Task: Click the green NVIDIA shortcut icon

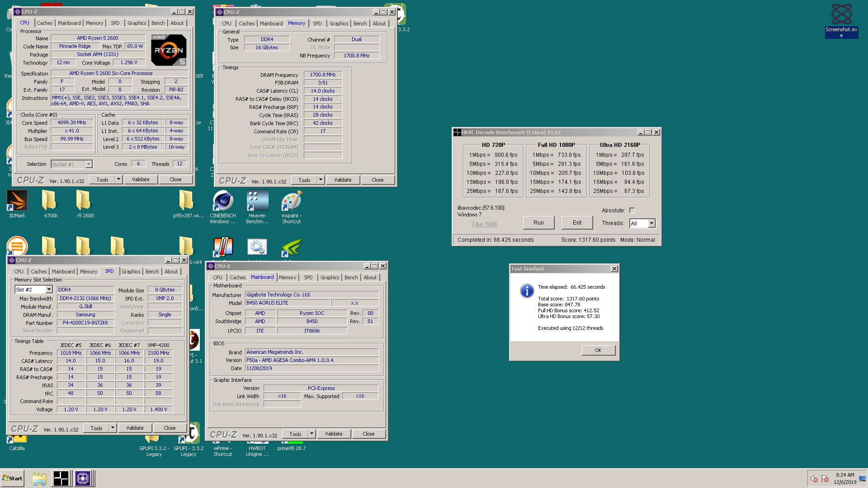Action: [x=291, y=247]
